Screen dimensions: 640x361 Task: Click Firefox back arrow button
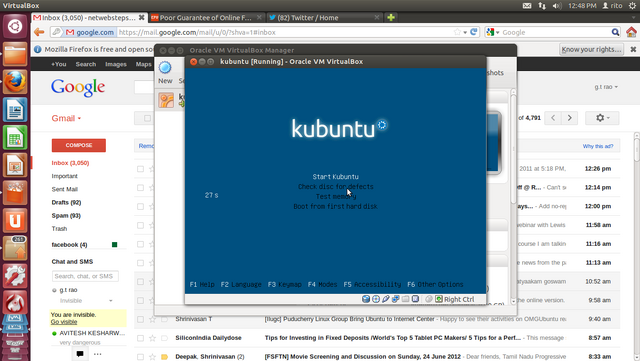[39, 32]
